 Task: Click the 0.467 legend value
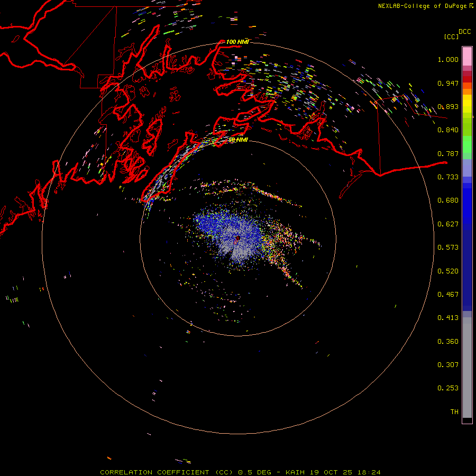(x=448, y=295)
